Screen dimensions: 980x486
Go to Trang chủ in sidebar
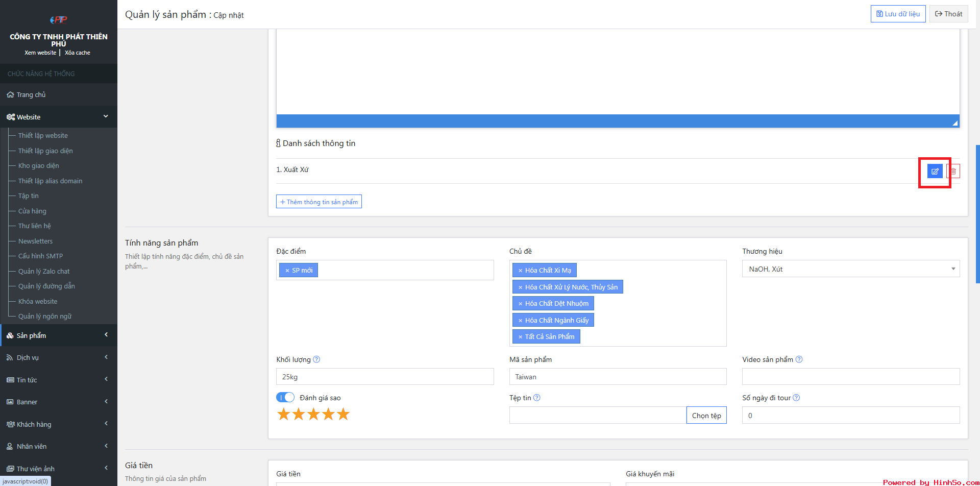tap(31, 95)
